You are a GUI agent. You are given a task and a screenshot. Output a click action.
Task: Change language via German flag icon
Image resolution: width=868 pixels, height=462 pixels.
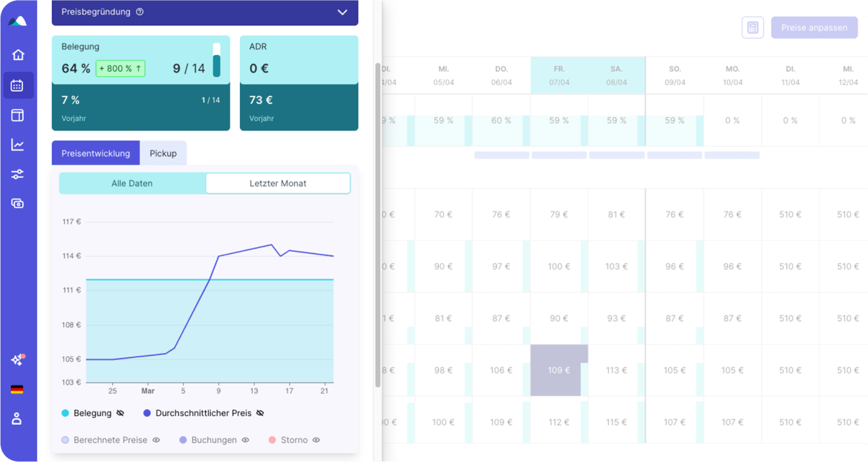click(x=17, y=390)
